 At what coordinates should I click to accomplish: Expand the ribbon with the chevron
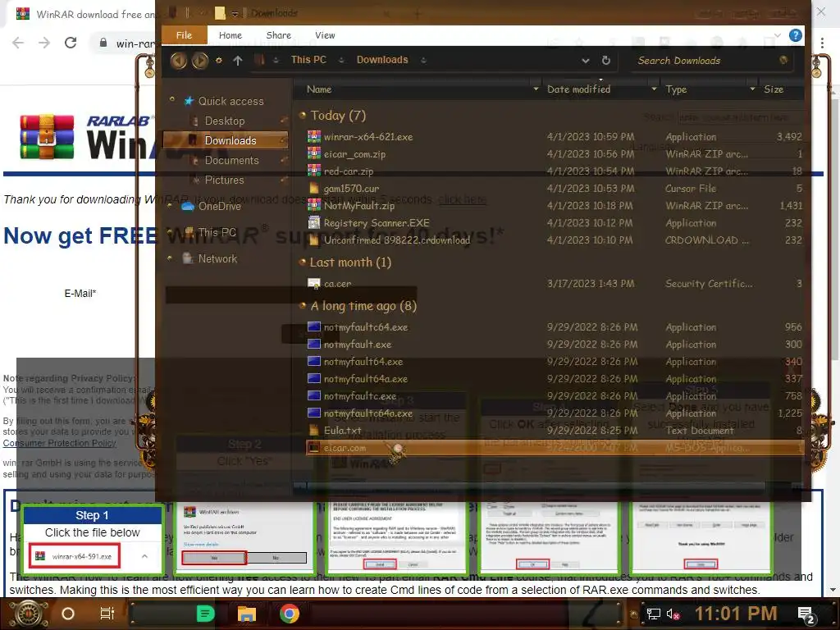(778, 35)
